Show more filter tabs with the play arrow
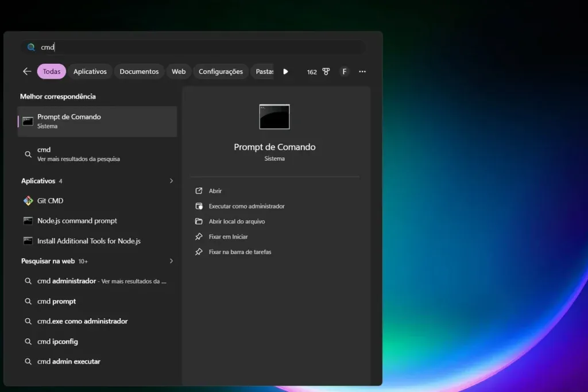 click(x=286, y=72)
